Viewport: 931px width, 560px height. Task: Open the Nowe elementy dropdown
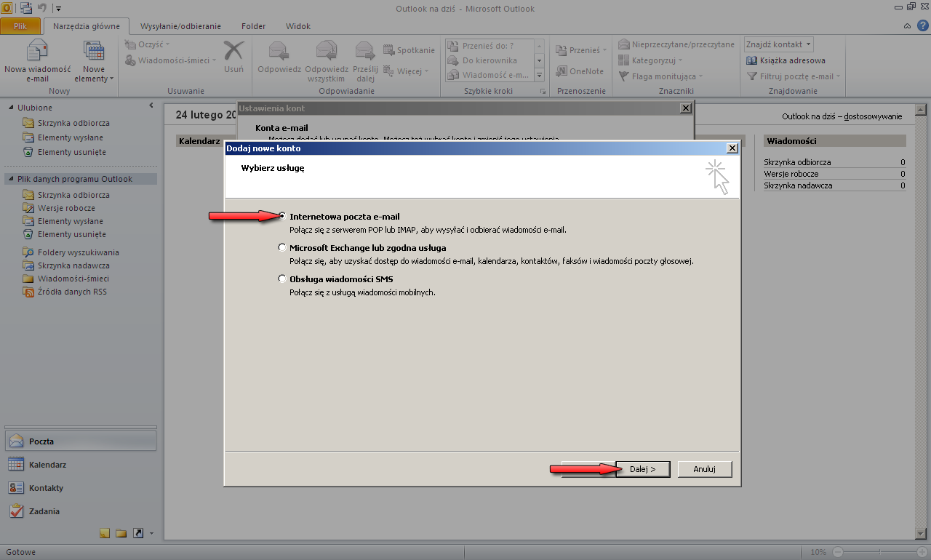(x=95, y=60)
